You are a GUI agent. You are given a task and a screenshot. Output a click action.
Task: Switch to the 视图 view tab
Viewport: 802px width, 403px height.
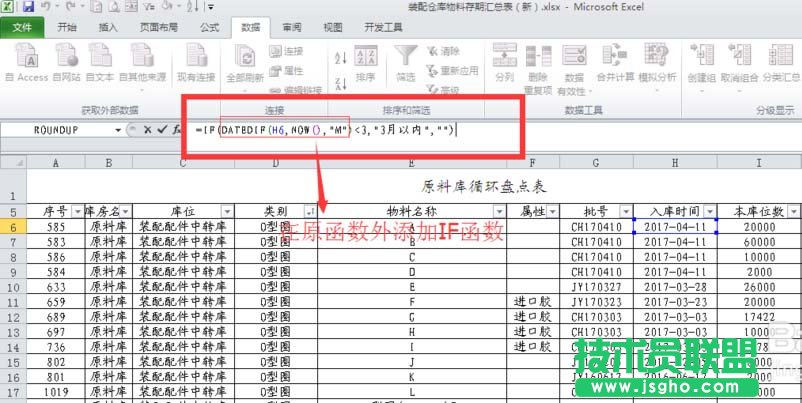(x=333, y=28)
